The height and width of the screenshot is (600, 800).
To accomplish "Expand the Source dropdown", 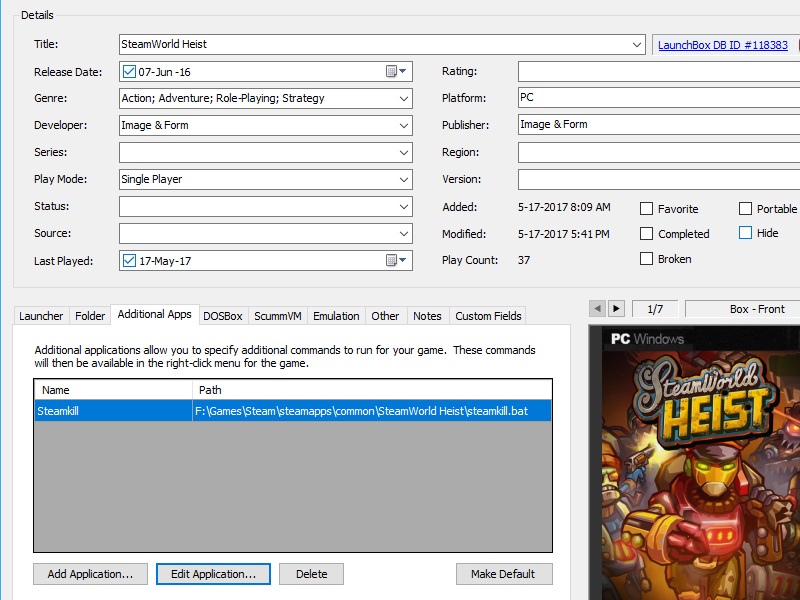I will click(404, 234).
